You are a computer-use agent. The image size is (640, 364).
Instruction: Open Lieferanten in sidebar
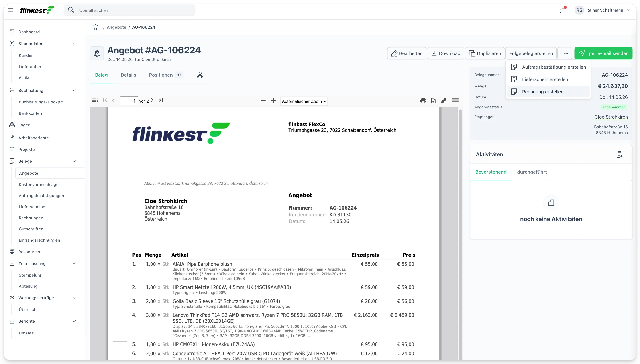point(30,67)
